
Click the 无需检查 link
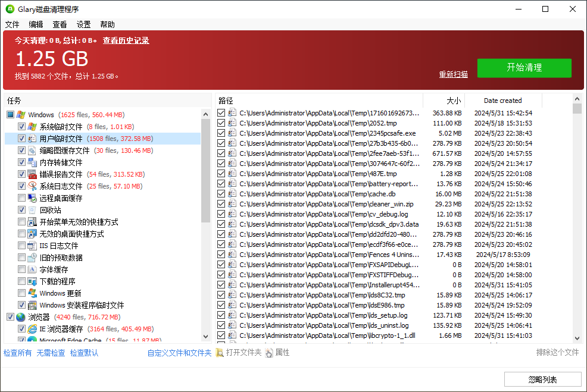pos(51,353)
